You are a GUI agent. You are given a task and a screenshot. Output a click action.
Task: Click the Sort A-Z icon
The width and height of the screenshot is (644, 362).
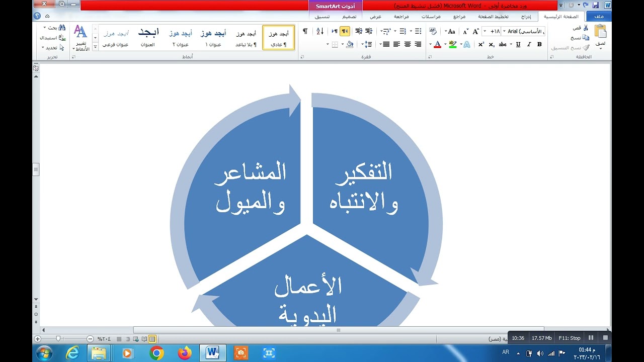pyautogui.click(x=320, y=31)
